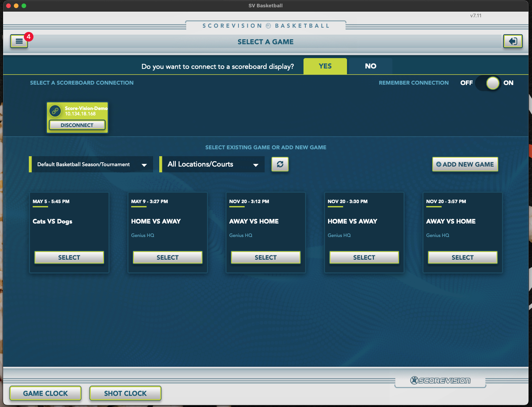Click the ScoreVision logo in the footer
532x407 pixels.
click(x=440, y=380)
